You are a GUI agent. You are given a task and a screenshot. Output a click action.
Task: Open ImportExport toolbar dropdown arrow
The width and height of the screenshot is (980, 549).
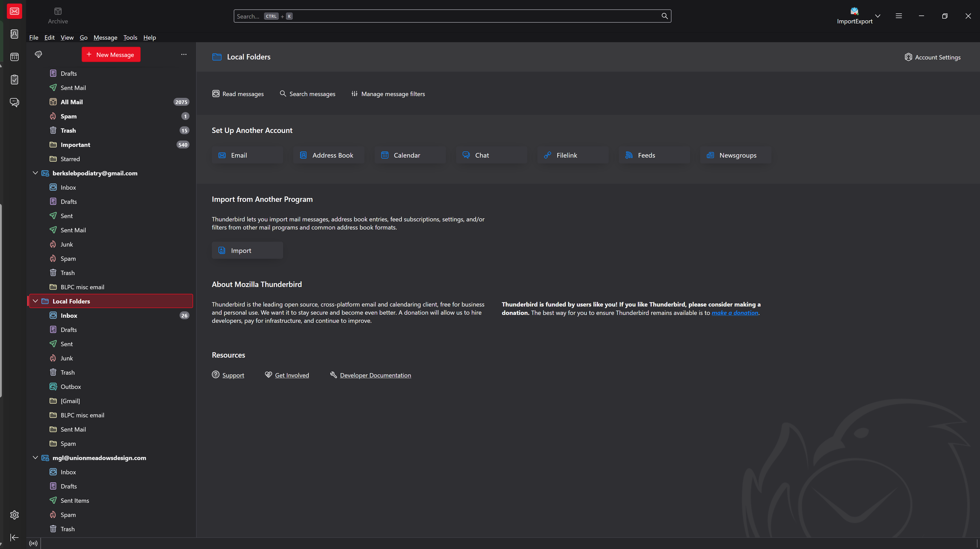[878, 16]
